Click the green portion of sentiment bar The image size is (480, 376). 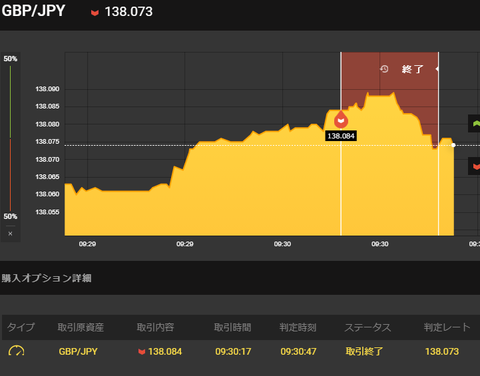(10, 102)
